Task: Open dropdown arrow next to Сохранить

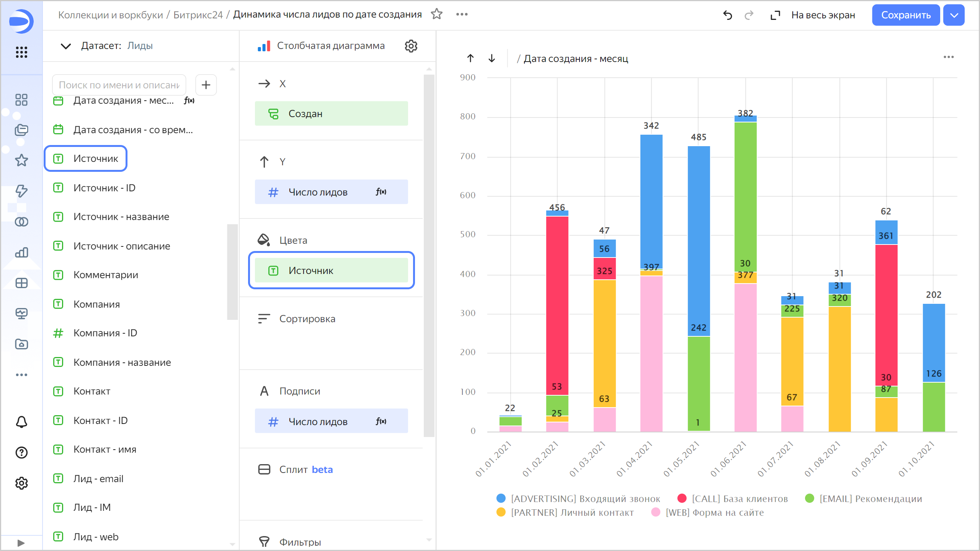Action: pos(954,15)
